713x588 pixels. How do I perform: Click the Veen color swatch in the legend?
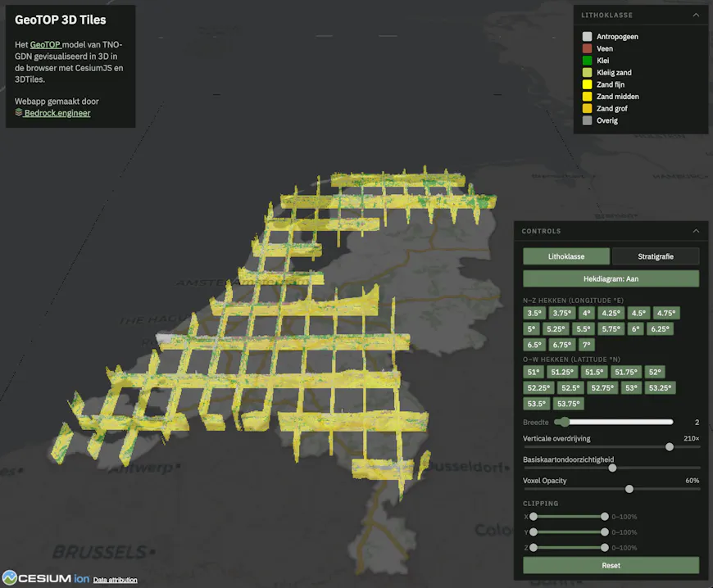pos(586,47)
